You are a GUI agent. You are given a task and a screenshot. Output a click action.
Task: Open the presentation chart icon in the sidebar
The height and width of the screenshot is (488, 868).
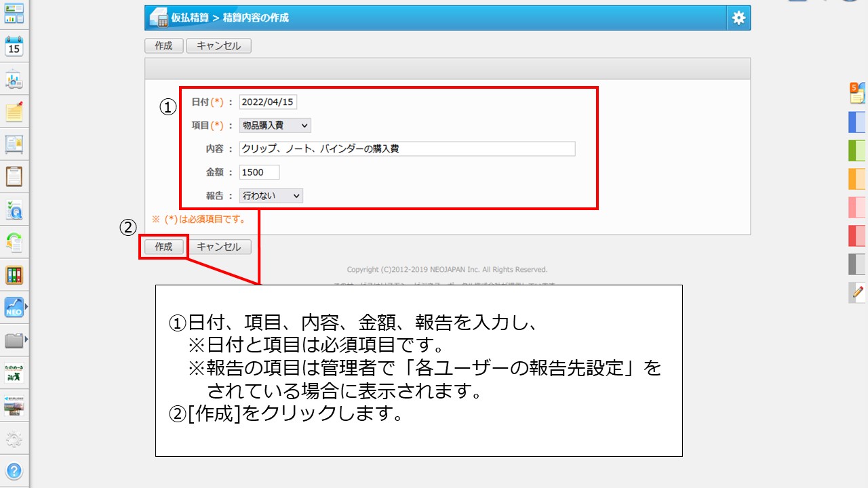pos(14,79)
